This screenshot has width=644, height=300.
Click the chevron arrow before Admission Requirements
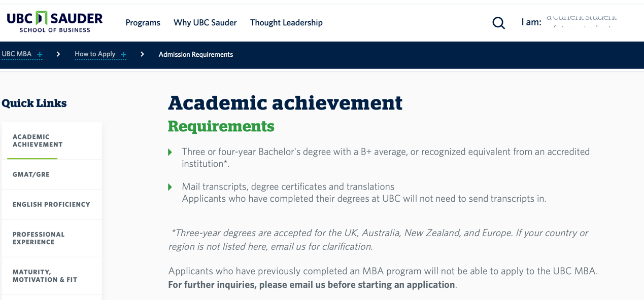142,54
